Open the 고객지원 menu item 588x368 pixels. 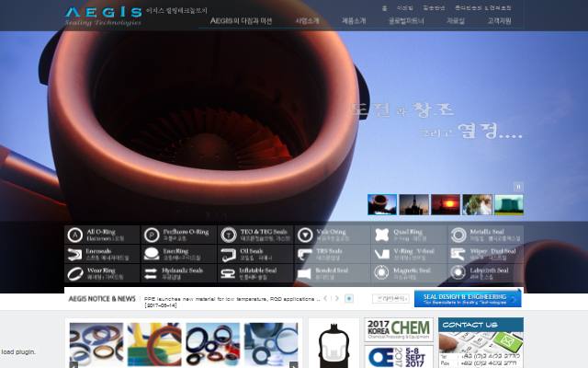499,21
